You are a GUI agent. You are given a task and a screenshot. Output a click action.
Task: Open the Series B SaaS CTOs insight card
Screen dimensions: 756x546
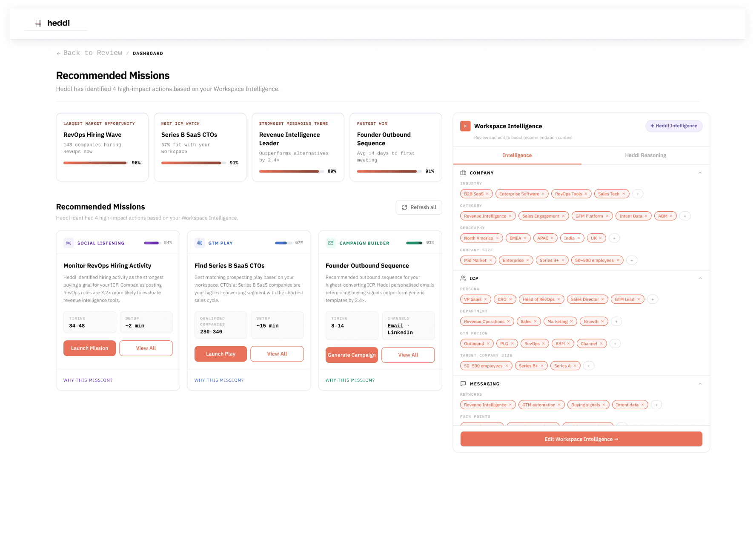(x=200, y=147)
